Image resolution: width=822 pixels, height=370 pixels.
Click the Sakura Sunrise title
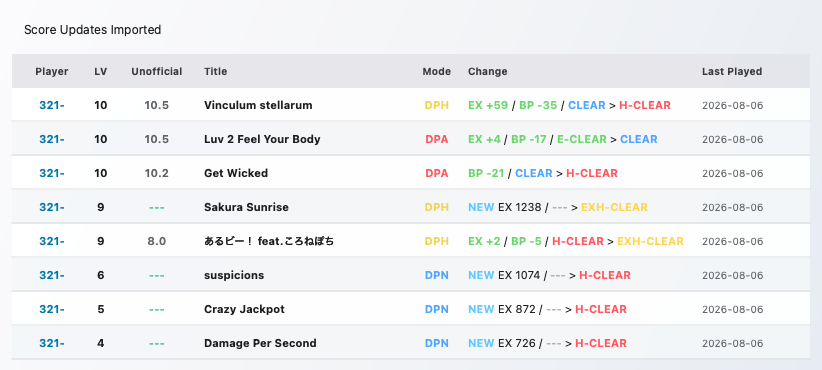246,208
